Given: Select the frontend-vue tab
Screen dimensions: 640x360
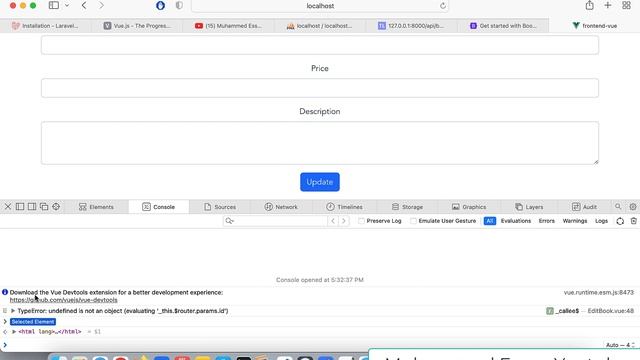Looking at the screenshot, I should click(x=594, y=25).
